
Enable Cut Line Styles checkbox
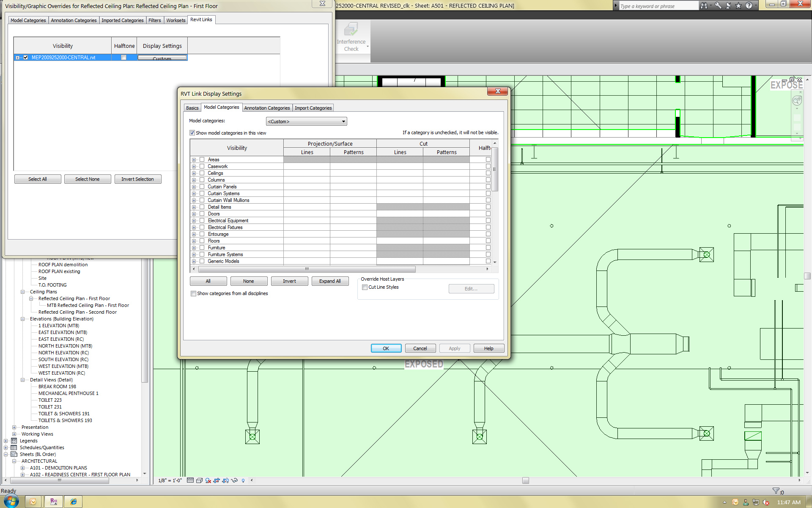click(x=365, y=287)
